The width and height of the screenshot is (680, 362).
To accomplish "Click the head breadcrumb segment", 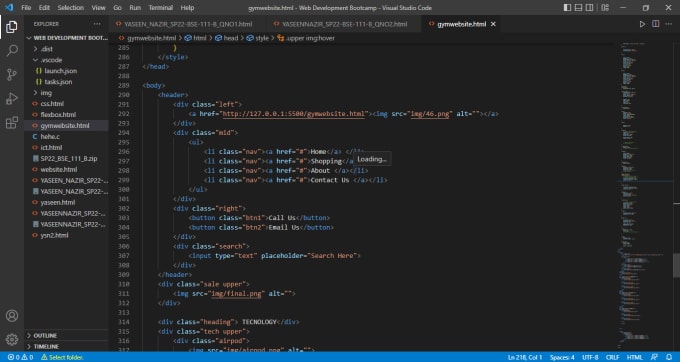I will [227, 38].
